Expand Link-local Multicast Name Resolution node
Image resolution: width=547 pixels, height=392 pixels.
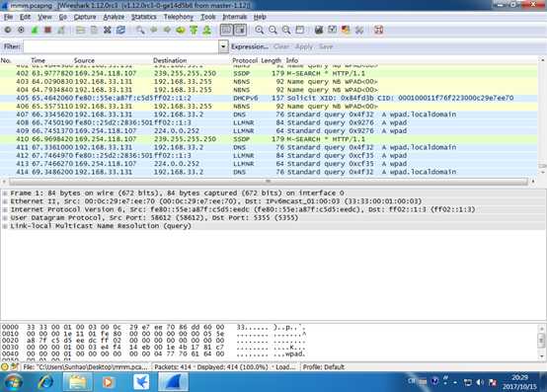[5, 226]
